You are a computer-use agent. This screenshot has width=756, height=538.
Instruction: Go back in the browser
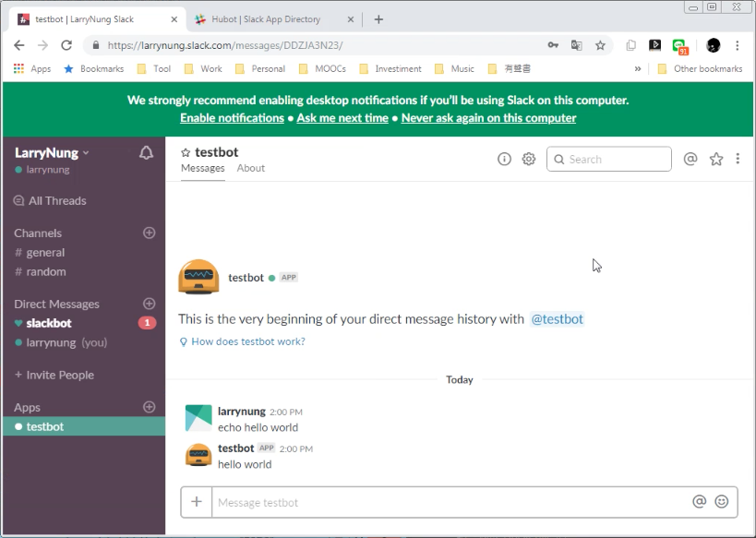(x=18, y=45)
